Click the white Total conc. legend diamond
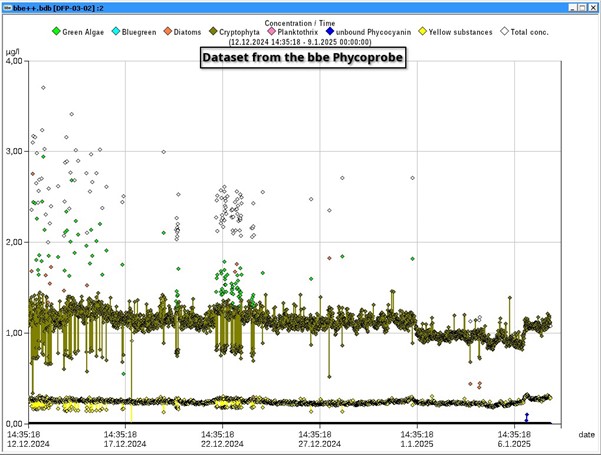The image size is (601, 455). pyautogui.click(x=506, y=32)
